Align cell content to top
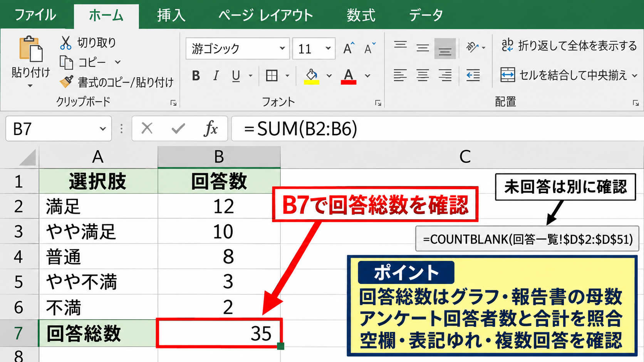Viewport: 644px width, 362px height. (x=401, y=45)
